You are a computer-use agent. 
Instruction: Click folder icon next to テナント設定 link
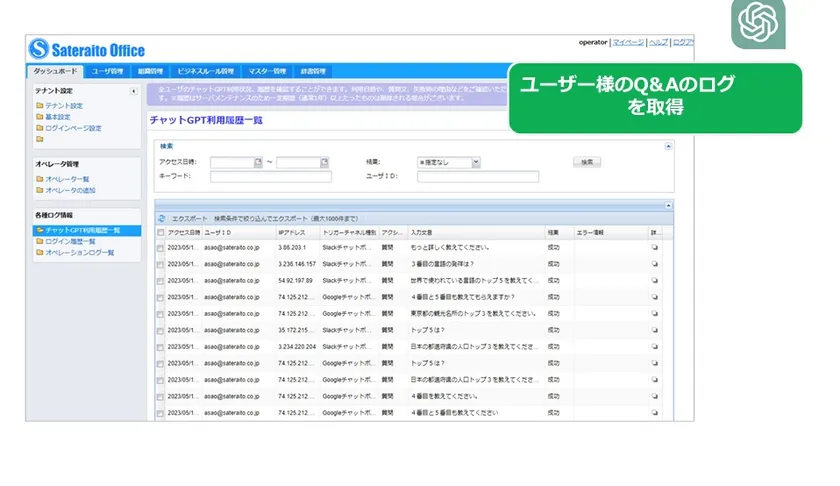pyautogui.click(x=39, y=106)
